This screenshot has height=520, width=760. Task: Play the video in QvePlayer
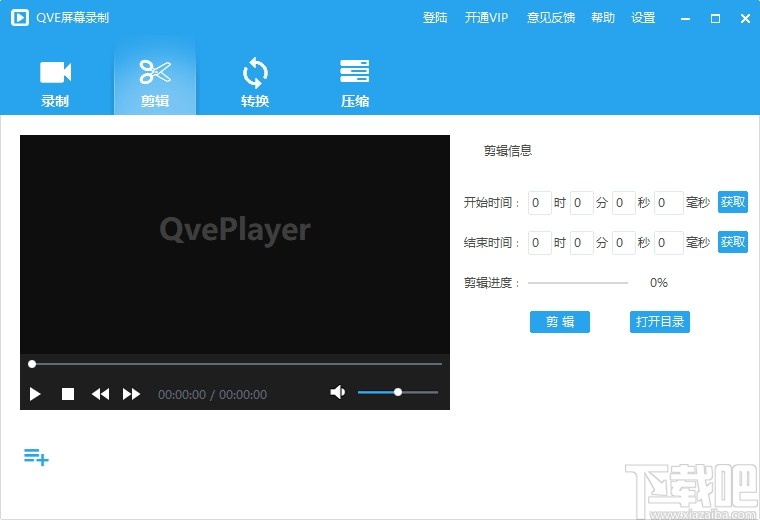tap(35, 394)
